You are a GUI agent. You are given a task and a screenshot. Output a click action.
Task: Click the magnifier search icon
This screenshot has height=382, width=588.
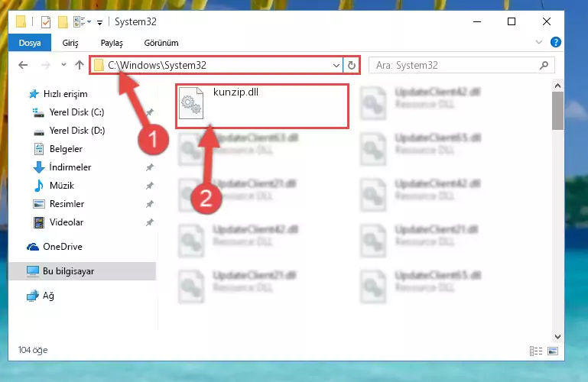pos(544,65)
